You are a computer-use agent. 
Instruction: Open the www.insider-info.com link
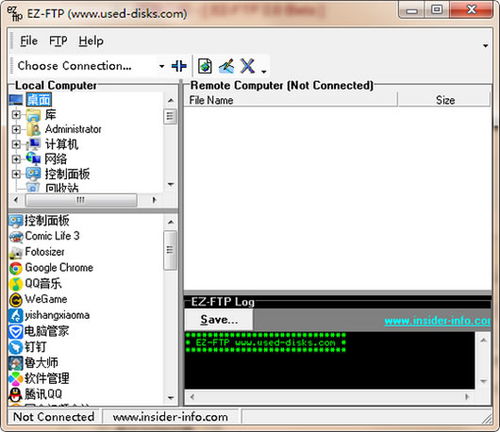coord(438,321)
